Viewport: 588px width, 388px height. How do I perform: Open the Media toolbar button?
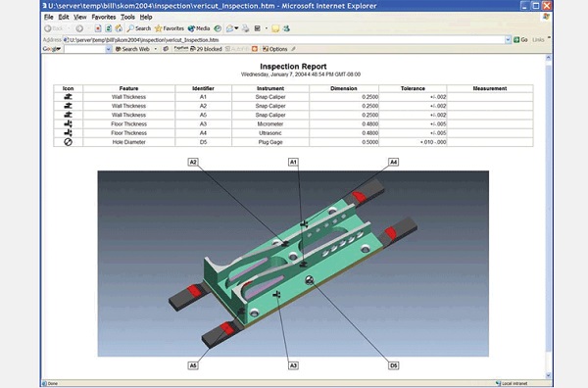click(x=199, y=28)
